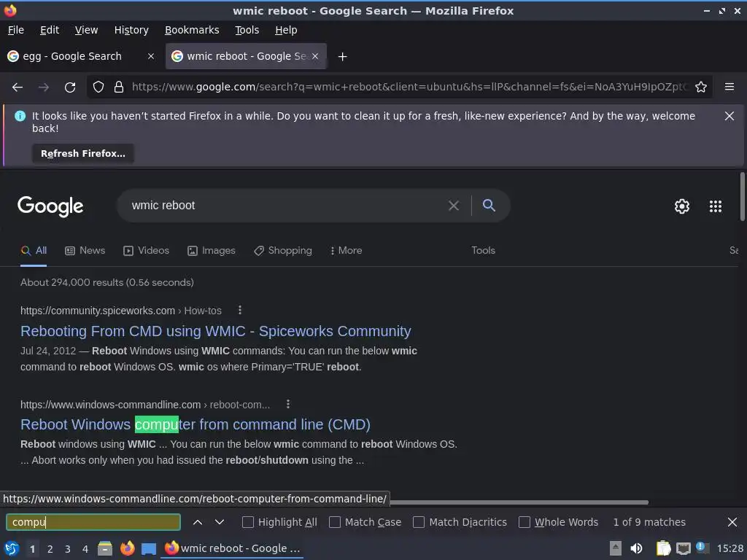
Task: Open Firefox hamburger application menu
Action: coord(729,87)
